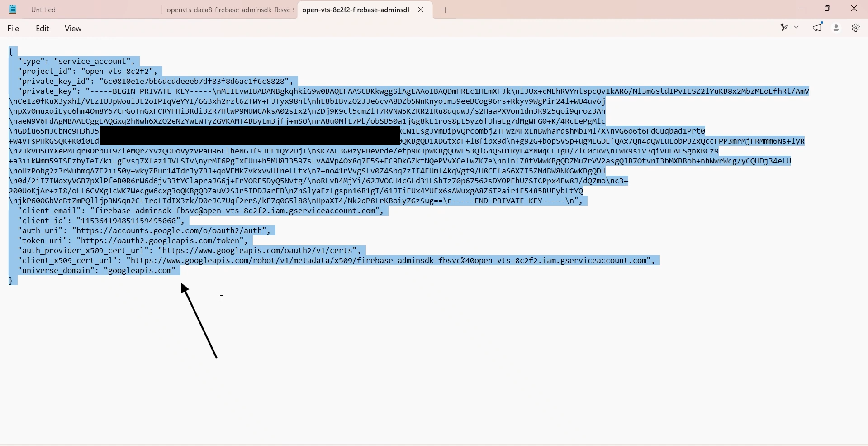The height and width of the screenshot is (446, 868).
Task: Select the open-vts-8c2f2-firebase-adminsdk tab
Action: (356, 10)
